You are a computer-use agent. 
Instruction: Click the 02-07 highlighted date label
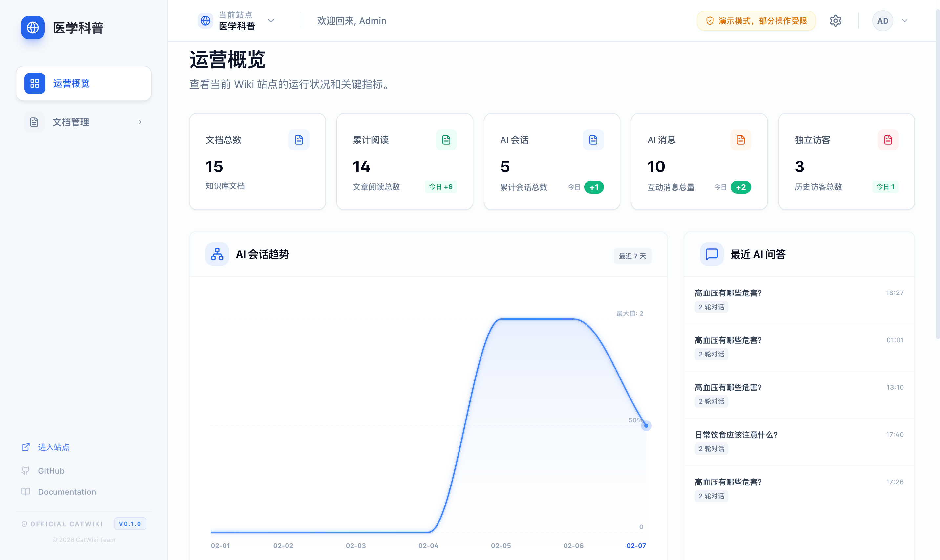pos(636,545)
